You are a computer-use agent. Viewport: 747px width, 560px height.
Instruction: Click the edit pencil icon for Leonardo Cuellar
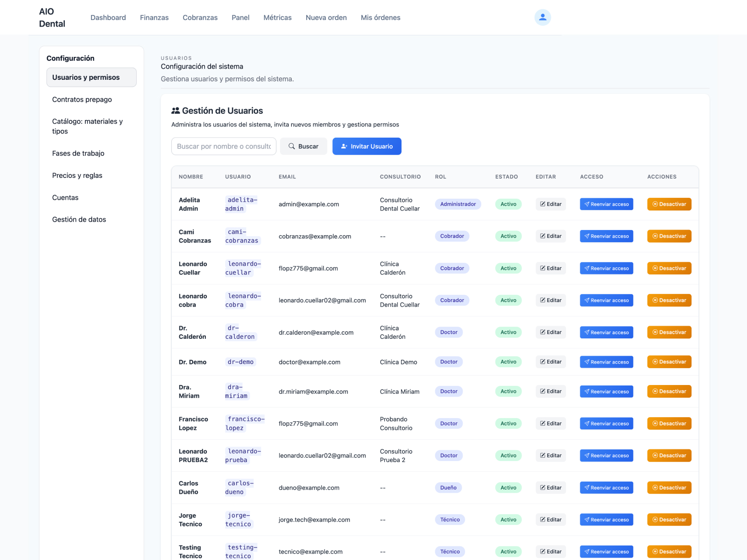coord(543,268)
